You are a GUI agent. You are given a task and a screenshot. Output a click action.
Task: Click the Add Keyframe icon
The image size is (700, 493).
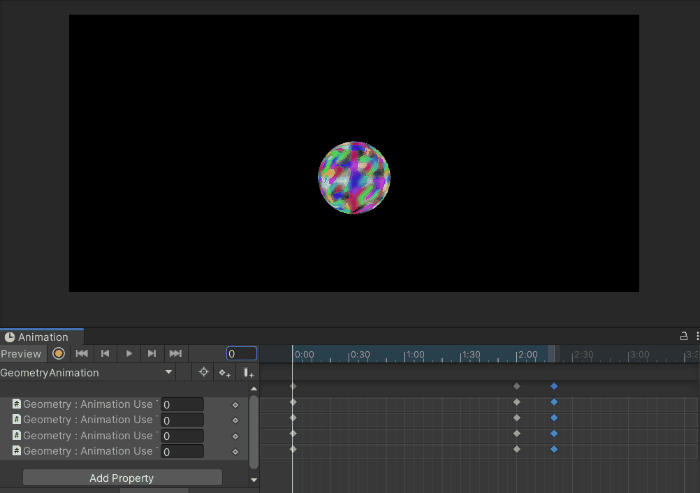pyautogui.click(x=225, y=372)
